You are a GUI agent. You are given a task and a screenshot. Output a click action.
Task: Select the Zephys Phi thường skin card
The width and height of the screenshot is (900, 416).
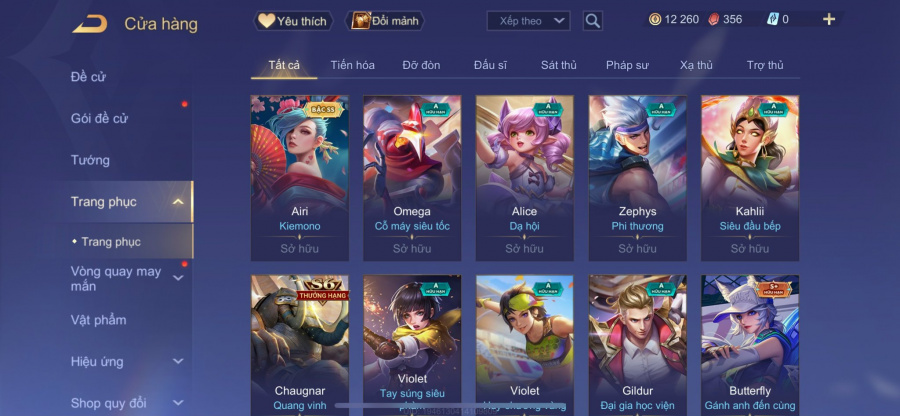coord(637,178)
